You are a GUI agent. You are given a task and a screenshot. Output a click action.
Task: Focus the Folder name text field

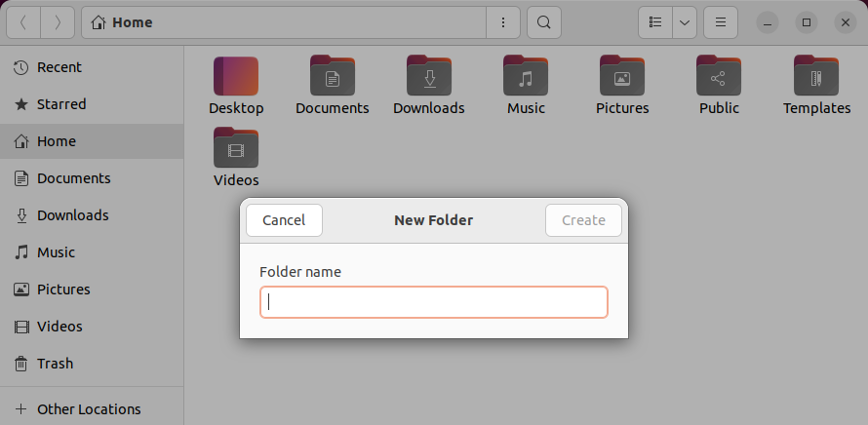click(434, 302)
